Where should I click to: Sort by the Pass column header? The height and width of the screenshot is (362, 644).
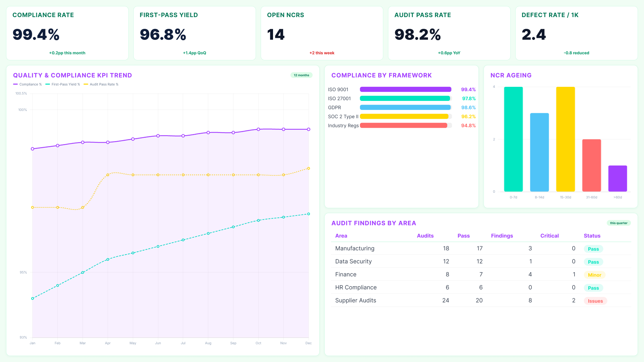point(464,236)
